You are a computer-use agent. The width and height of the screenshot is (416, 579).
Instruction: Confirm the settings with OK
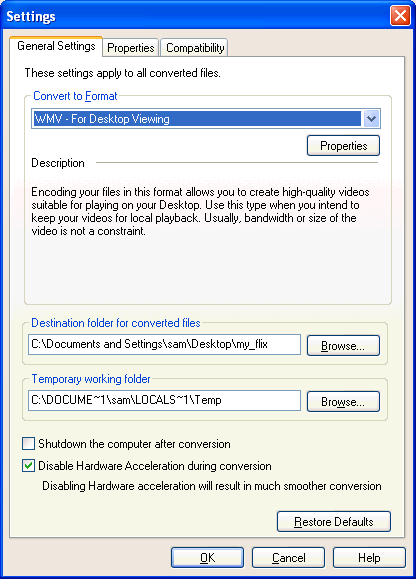[207, 558]
